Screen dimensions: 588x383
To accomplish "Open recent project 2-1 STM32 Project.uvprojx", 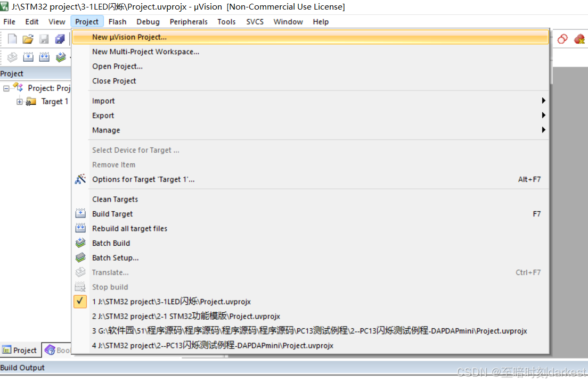I will point(311,317).
